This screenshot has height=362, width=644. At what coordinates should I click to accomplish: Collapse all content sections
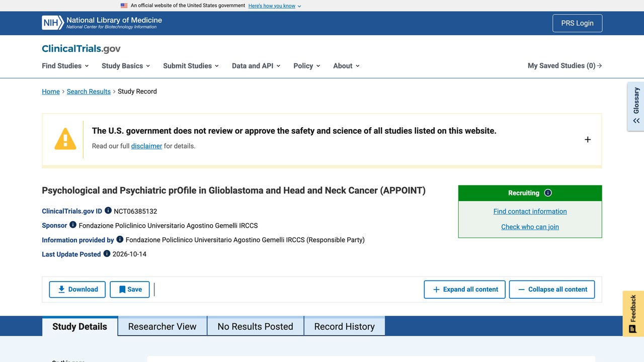[x=552, y=290]
